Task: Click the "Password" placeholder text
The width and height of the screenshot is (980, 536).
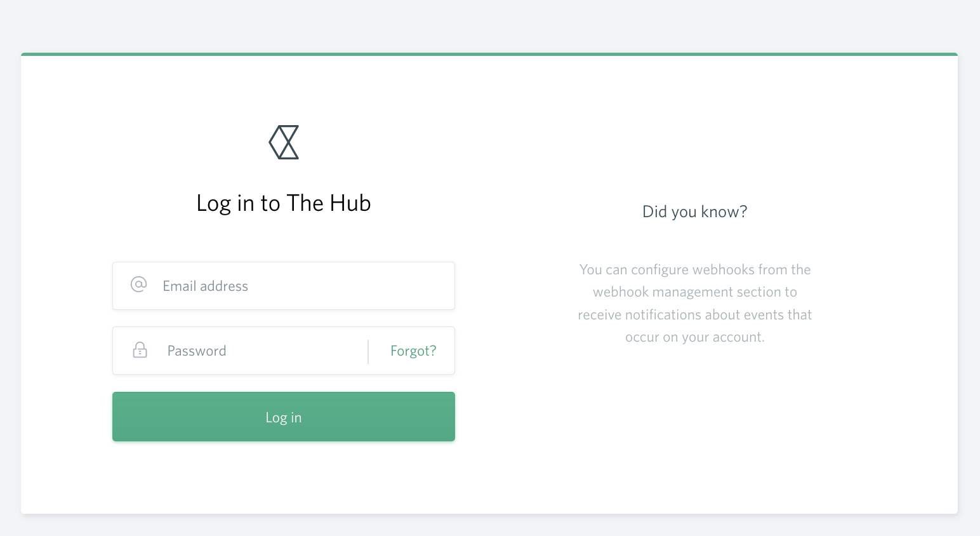Action: (x=197, y=351)
